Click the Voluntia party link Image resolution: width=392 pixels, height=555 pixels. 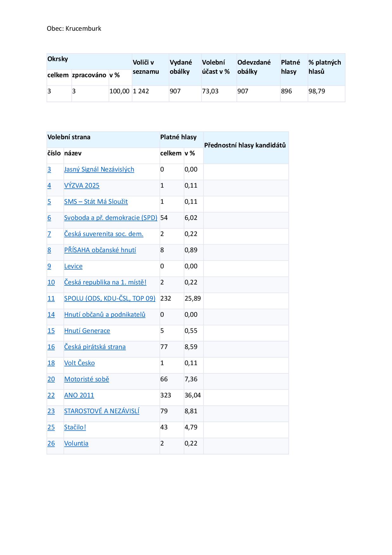[76, 443]
